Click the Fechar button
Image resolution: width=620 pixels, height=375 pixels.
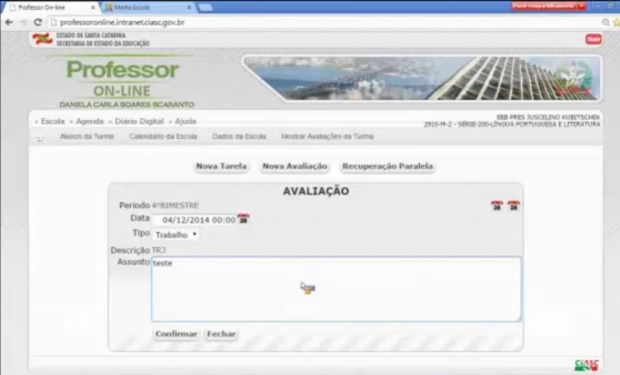coord(221,334)
